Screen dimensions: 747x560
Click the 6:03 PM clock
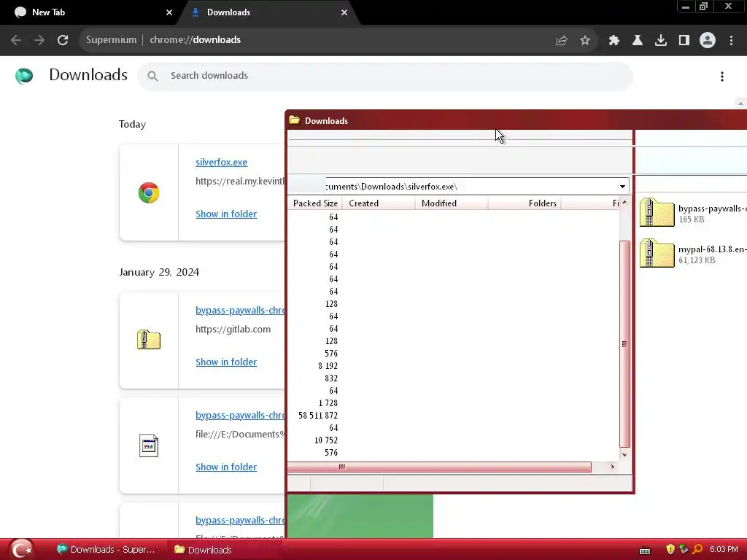(x=724, y=549)
